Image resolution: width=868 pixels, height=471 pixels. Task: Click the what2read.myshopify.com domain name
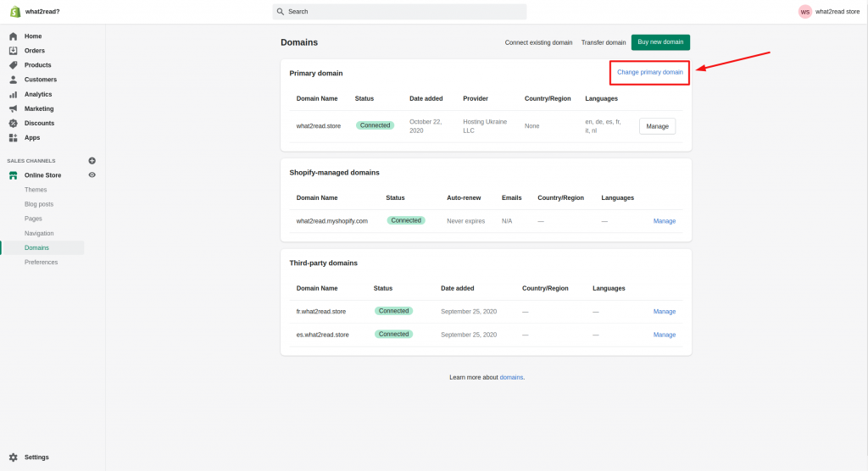(x=331, y=221)
